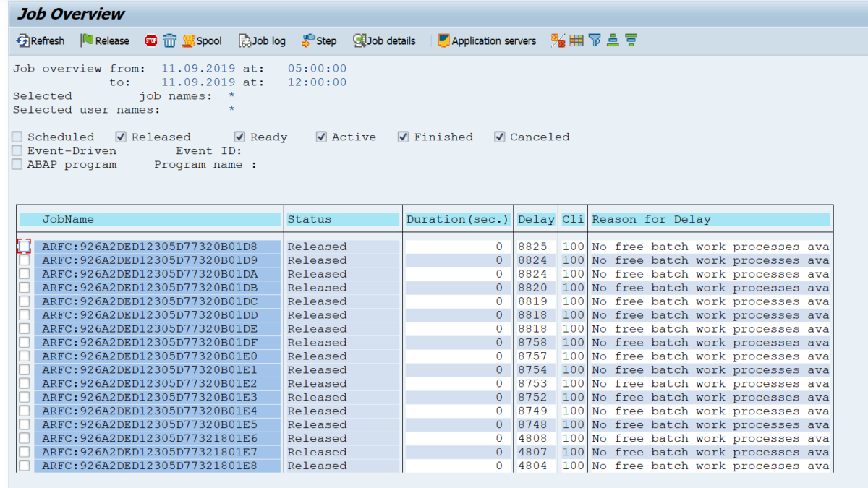Delete a job using the trash icon
The image size is (868, 488).
coord(169,40)
